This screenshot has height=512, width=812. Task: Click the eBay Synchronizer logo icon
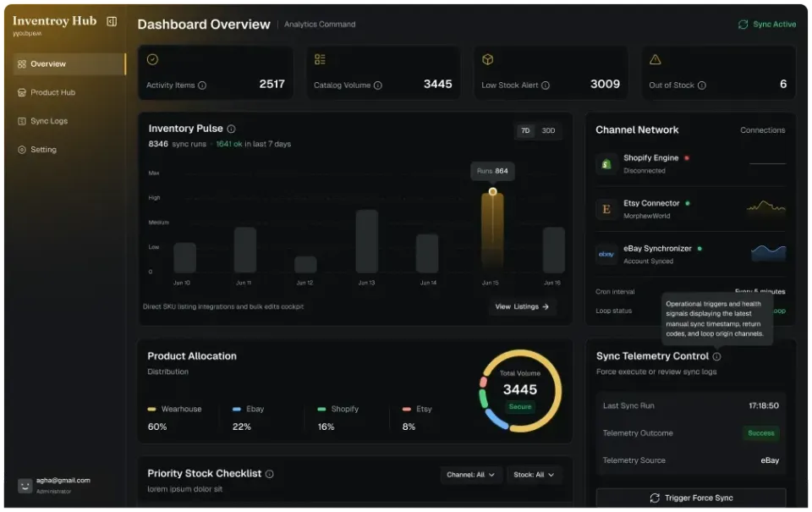click(606, 255)
